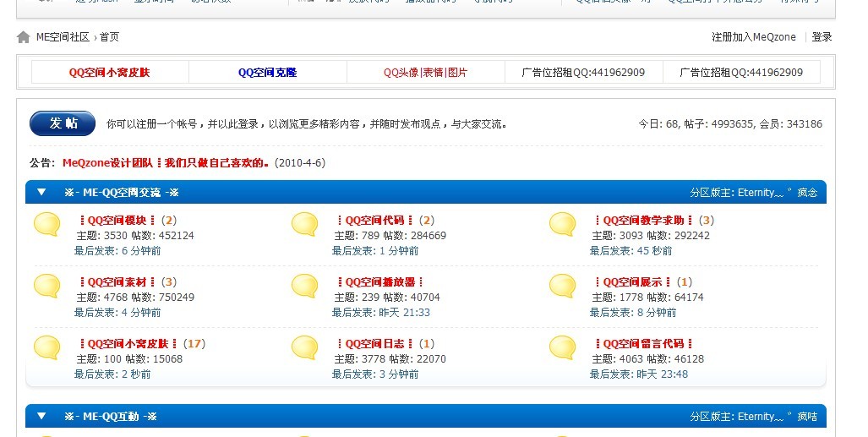Click the speech bubble icon for QQ空间教学求助

coord(562,224)
